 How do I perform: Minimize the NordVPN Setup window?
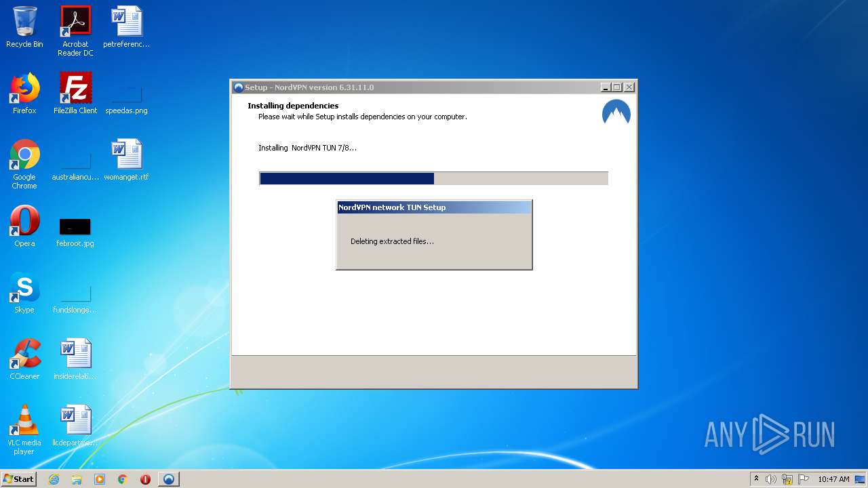pos(605,87)
